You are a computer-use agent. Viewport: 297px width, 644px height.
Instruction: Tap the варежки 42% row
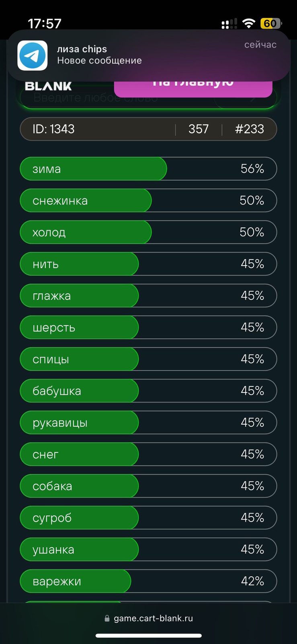tap(148, 582)
